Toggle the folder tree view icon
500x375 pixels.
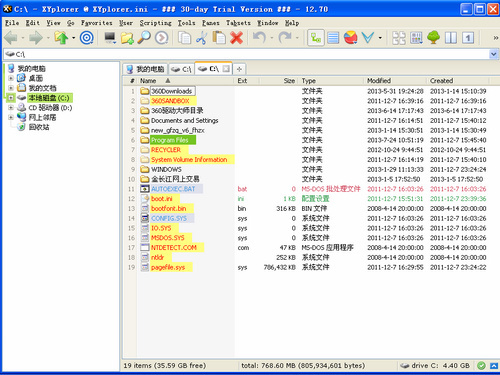[316, 38]
